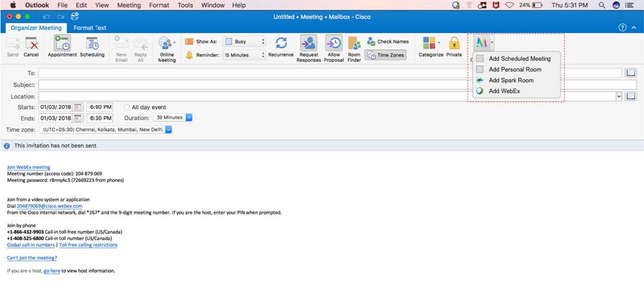Click the Starts time 6:00 PM field
Image resolution: width=644 pixels, height=281 pixels.
click(x=99, y=107)
